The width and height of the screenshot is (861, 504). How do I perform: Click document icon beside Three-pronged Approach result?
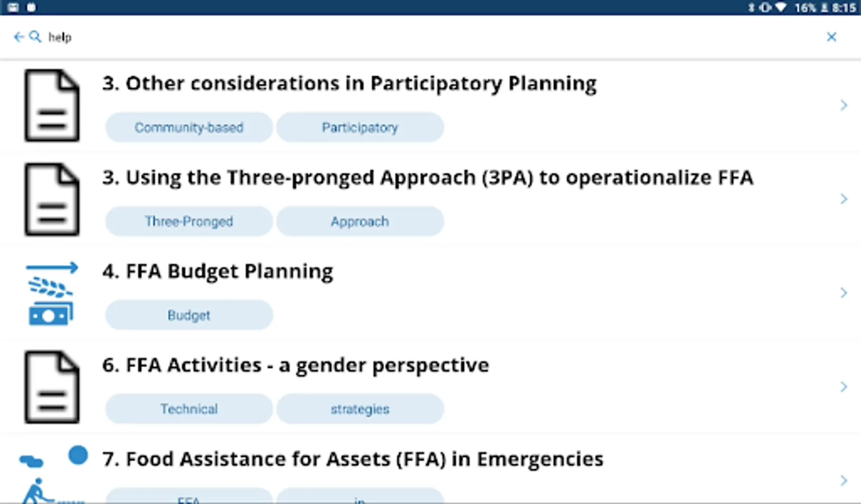[52, 199]
